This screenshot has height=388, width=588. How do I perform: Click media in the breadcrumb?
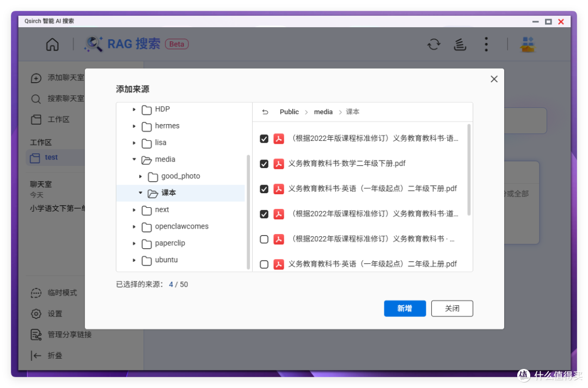(323, 112)
